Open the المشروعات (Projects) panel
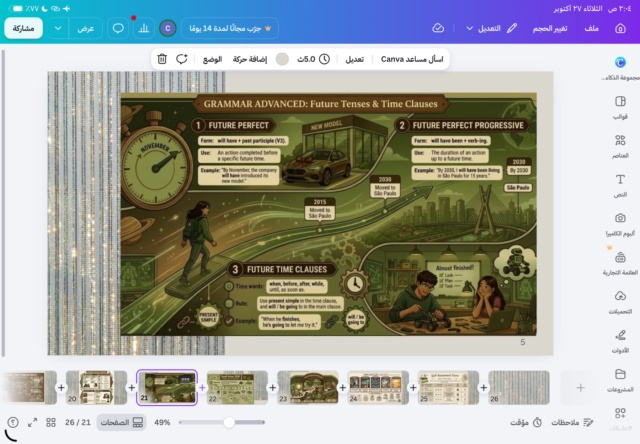 [x=620, y=380]
